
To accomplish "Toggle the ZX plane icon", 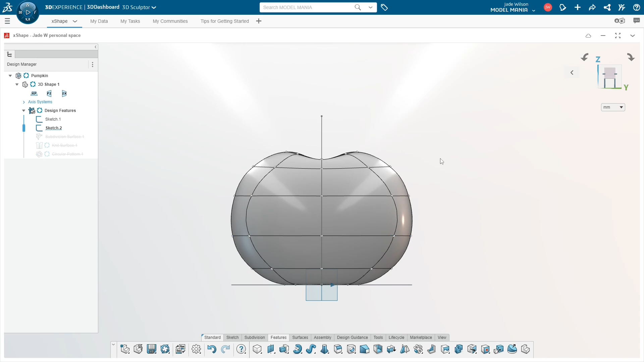I will pyautogui.click(x=64, y=94).
